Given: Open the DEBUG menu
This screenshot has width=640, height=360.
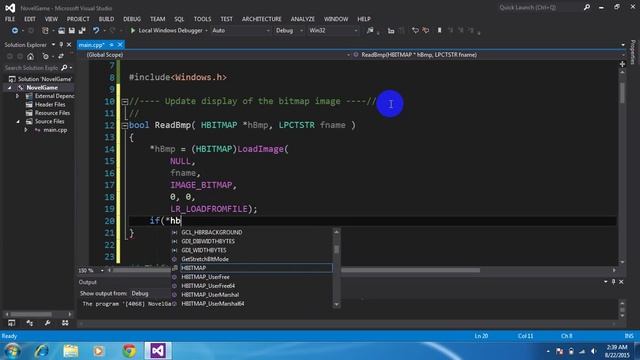Looking at the screenshot, I should click(x=132, y=19).
